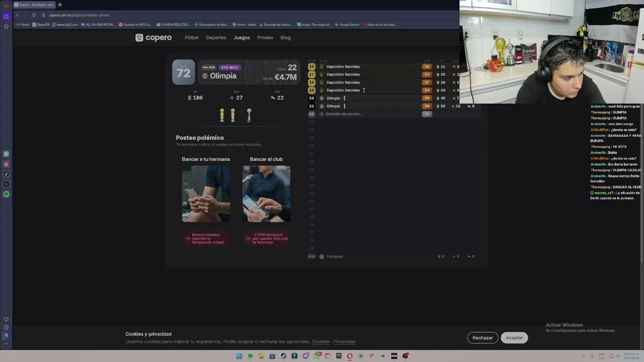
Task: Open the Cookies policy link
Action: 320,342
